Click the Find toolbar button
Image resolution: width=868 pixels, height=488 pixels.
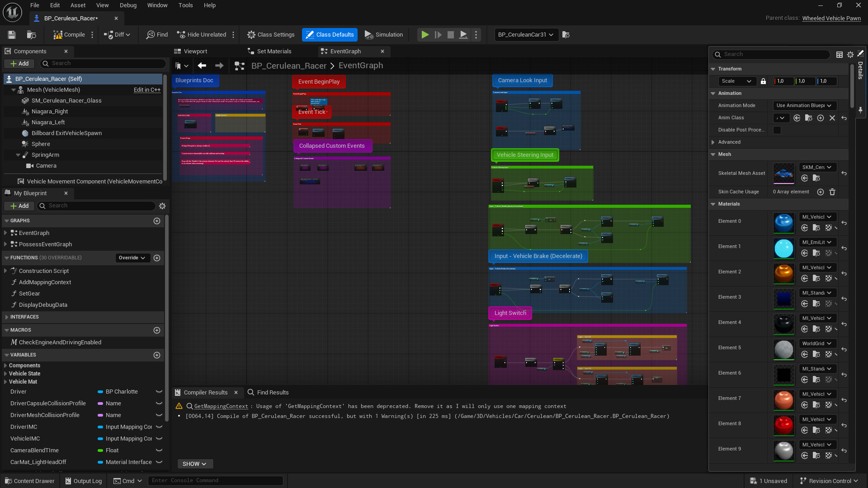coord(157,35)
